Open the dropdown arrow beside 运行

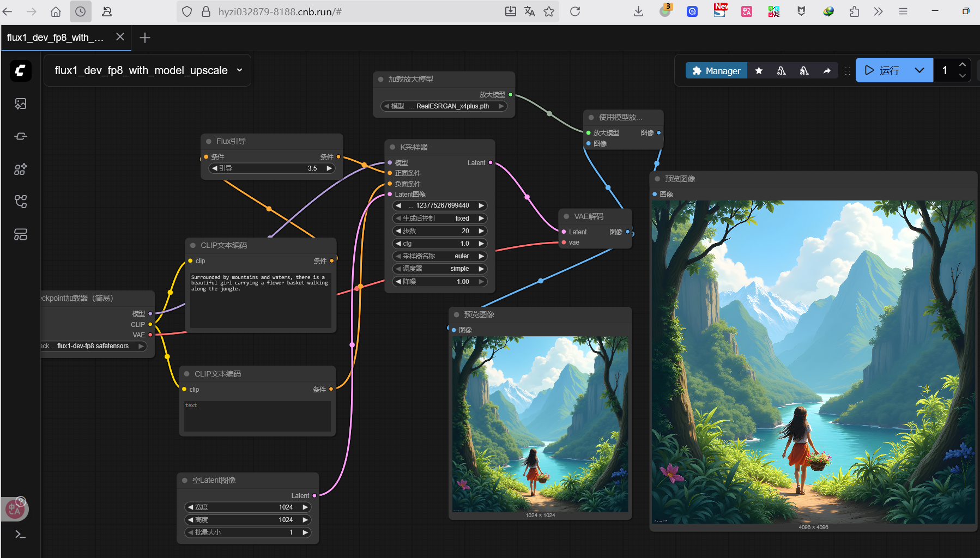(x=919, y=70)
